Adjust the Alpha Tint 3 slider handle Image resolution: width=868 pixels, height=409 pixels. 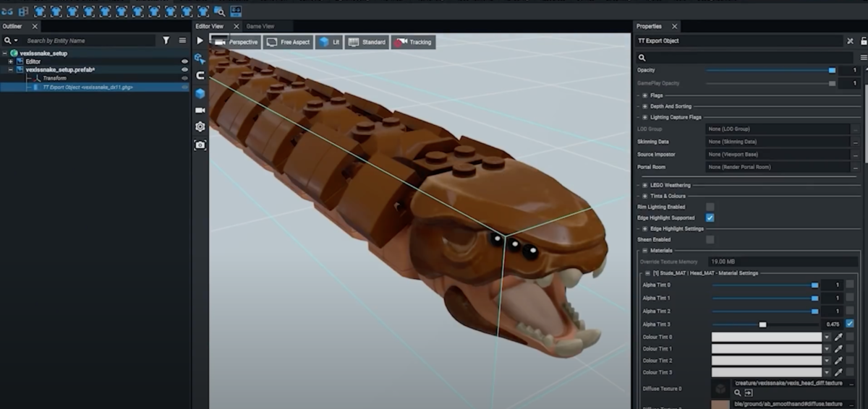(762, 324)
